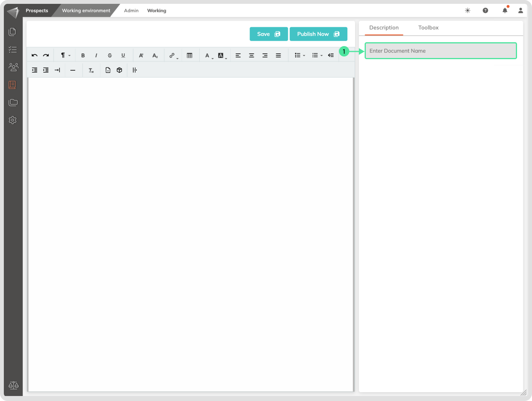Switch to the Toolbox tab

(428, 28)
